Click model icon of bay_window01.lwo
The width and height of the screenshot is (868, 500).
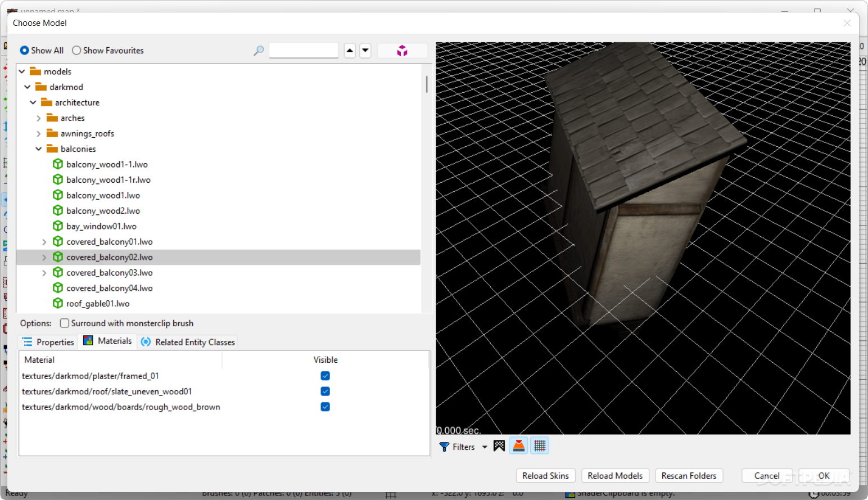coord(58,226)
